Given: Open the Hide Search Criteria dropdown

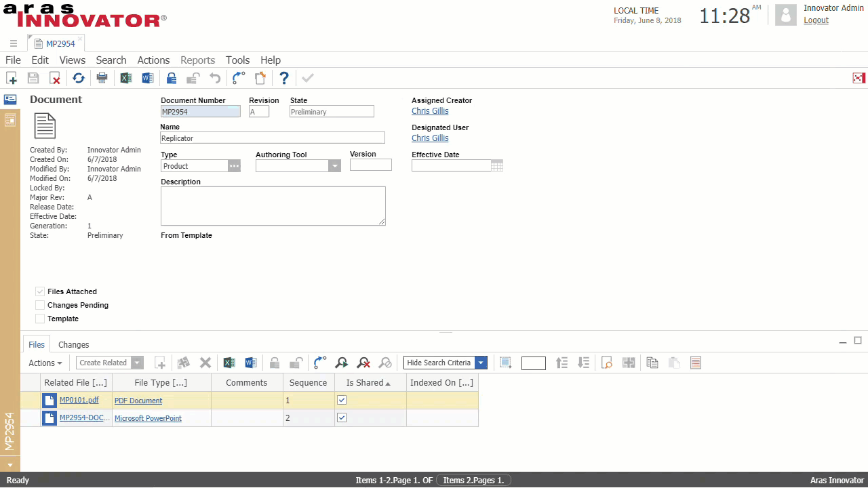Looking at the screenshot, I should click(x=481, y=363).
